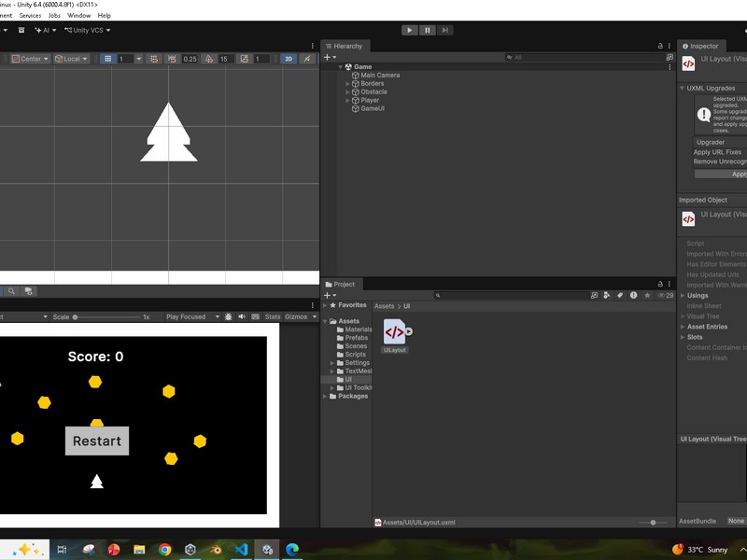747x560 pixels.
Task: Click the move increment snap icon
Action: [x=172, y=59]
